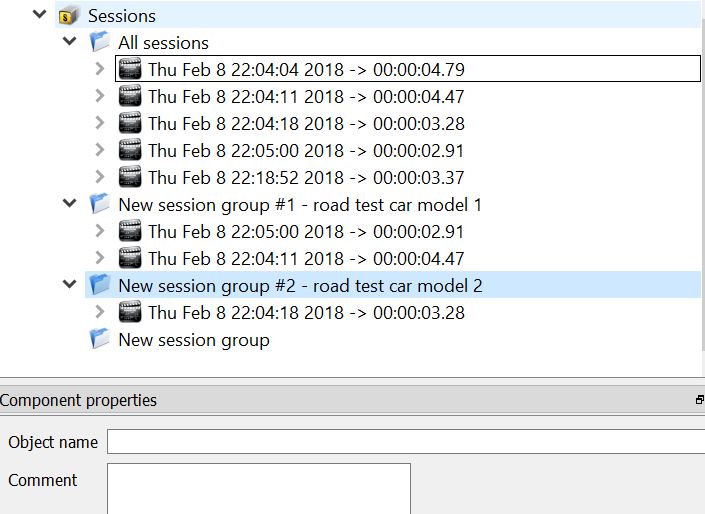Collapse the Sessions root node
This screenshot has width=705, height=514.
point(40,14)
